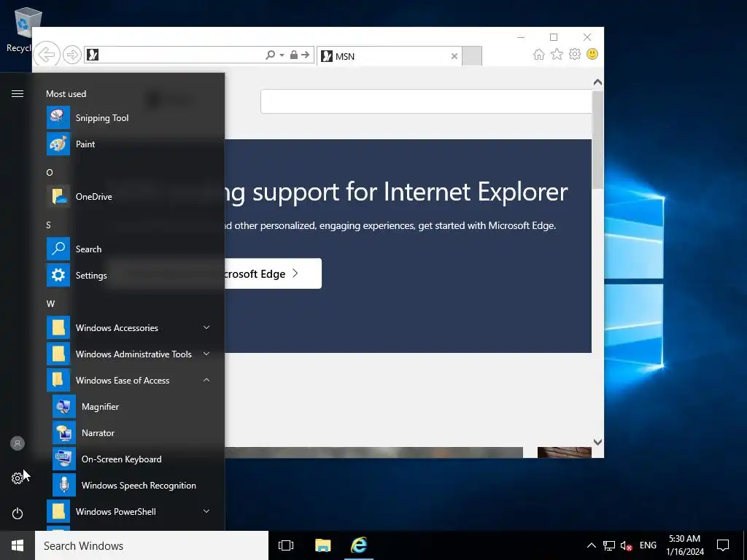Select the MSN tab
Viewport: 747px width, 560px height.
tap(390, 56)
